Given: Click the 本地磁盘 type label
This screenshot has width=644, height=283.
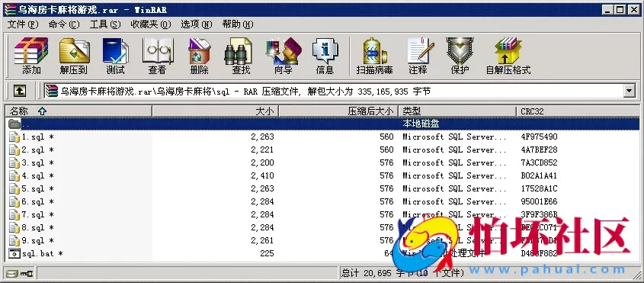Looking at the screenshot, I should point(421,124).
